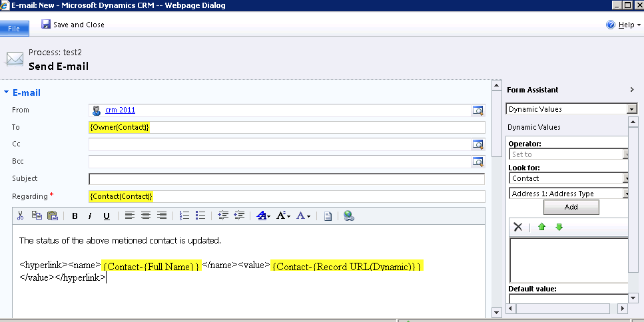Click the Form Assistant scroll up arrow

[x=633, y=122]
